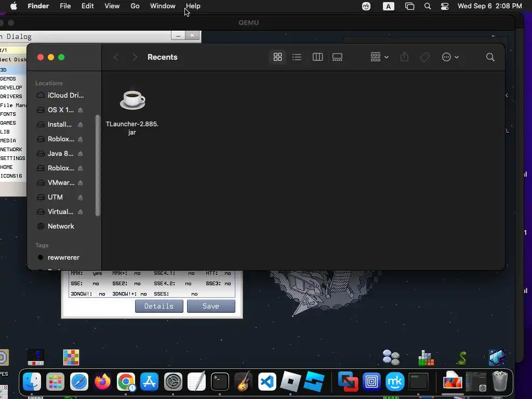This screenshot has width=532, height=399.
Task: Open Roblox Studio from the Dock
Action: coord(314,382)
